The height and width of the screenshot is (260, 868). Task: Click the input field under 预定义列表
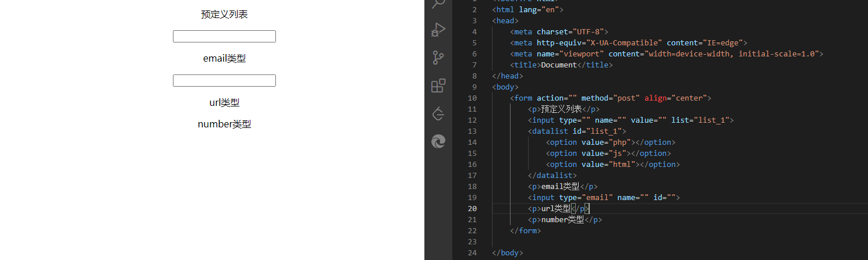pyautogui.click(x=224, y=37)
